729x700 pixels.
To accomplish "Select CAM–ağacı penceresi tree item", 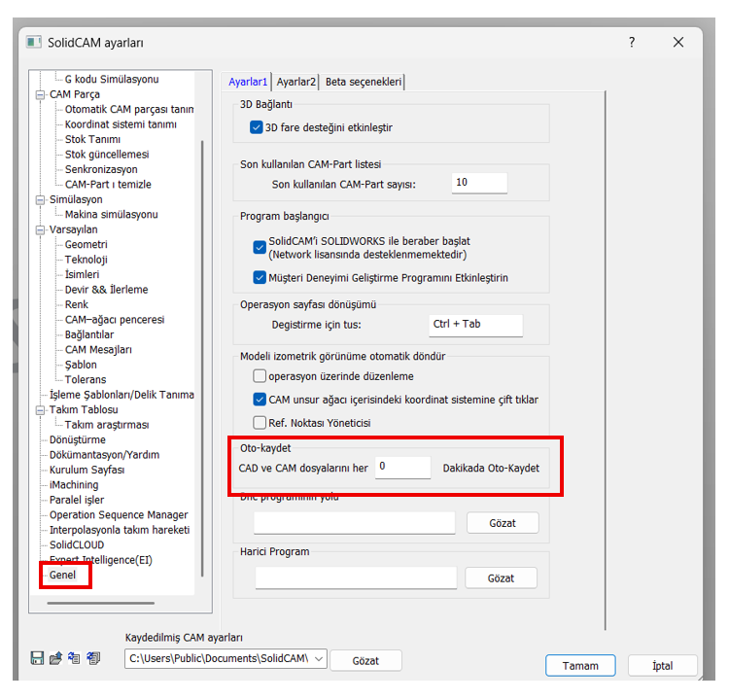I will pyautogui.click(x=115, y=320).
